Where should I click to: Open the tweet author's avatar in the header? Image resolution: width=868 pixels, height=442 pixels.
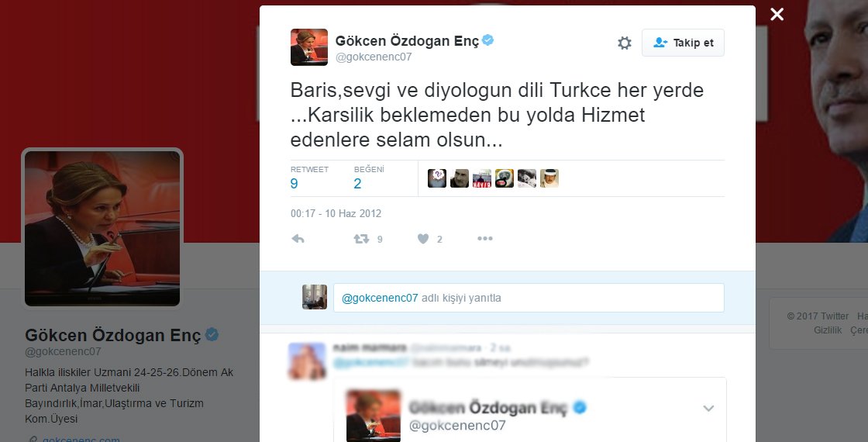point(309,47)
